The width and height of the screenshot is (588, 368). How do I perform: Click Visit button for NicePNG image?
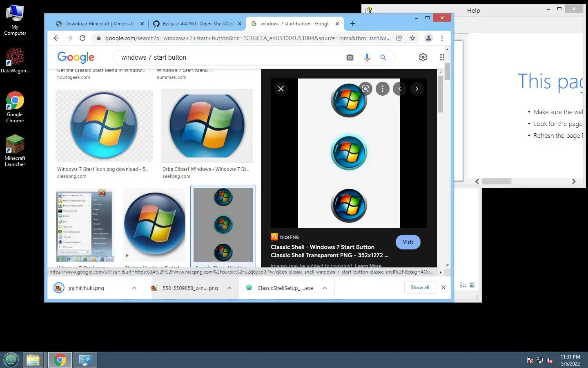click(408, 242)
